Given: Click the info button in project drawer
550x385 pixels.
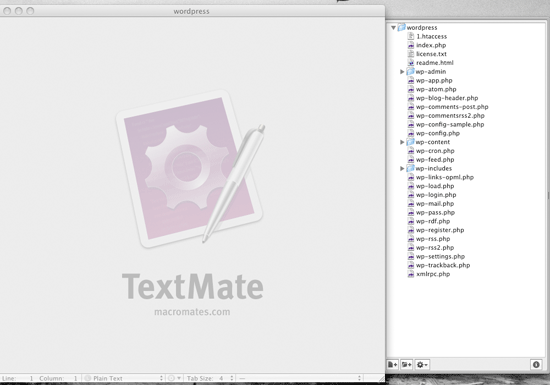Looking at the screenshot, I should click(x=536, y=365).
